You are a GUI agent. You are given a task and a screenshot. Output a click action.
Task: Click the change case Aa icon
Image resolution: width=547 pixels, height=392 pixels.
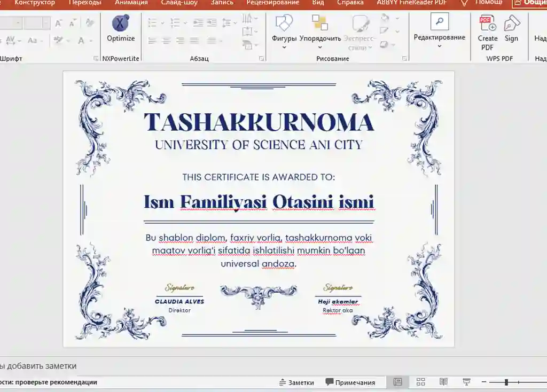[x=33, y=41]
